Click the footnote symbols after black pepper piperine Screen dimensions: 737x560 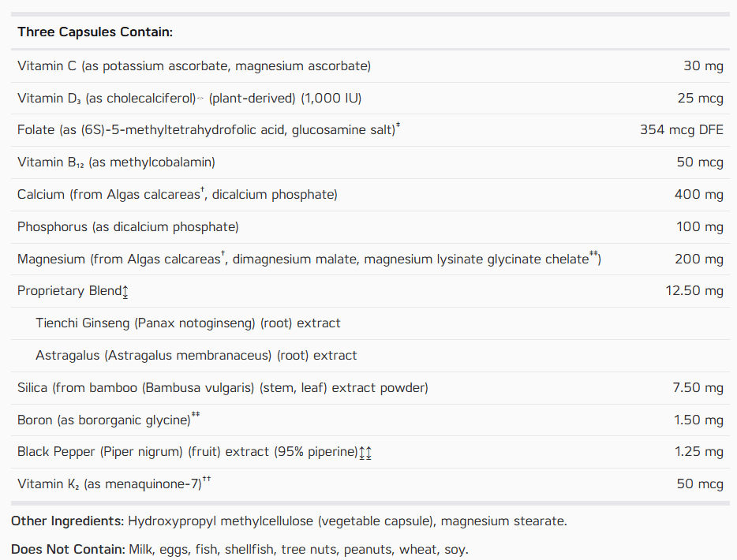[x=365, y=453]
